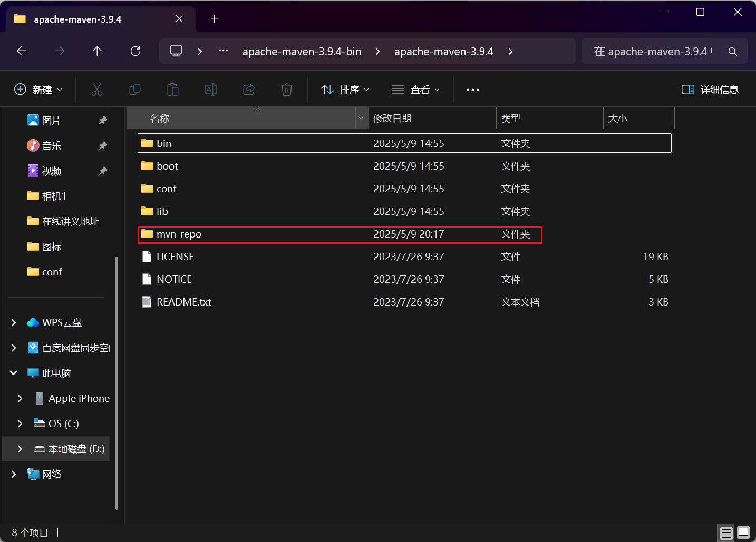
Task: Select the LICENSE file
Action: click(x=404, y=257)
